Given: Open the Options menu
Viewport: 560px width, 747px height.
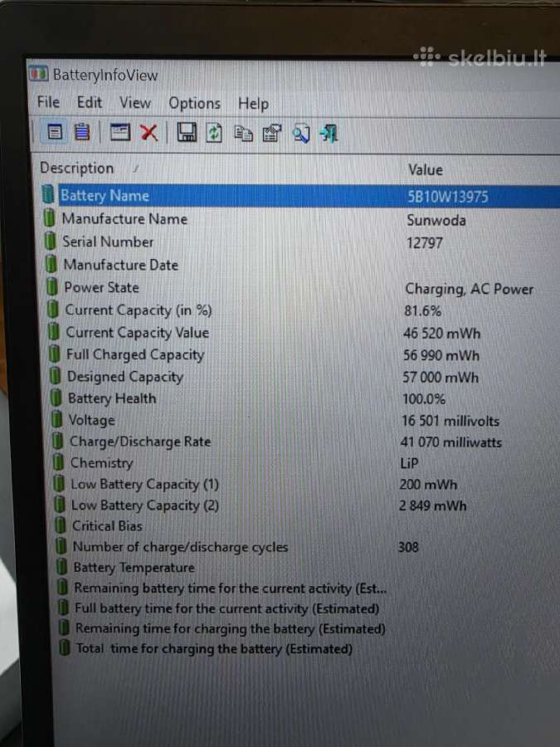Looking at the screenshot, I should [194, 104].
